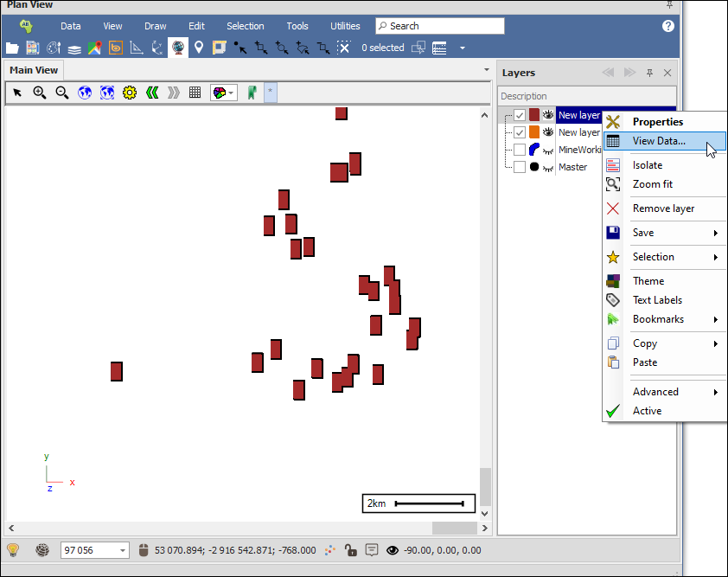Click the open folder icon
728x577 pixels.
pos(12,48)
